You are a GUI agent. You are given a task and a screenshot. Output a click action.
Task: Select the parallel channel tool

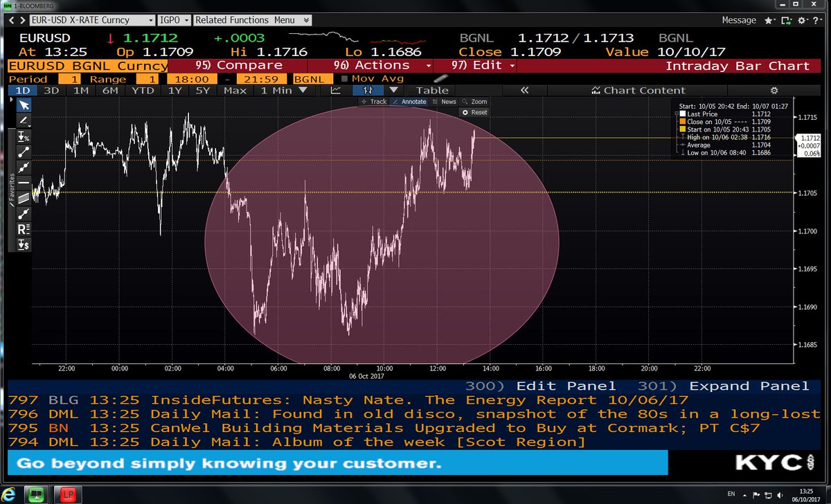24,198
